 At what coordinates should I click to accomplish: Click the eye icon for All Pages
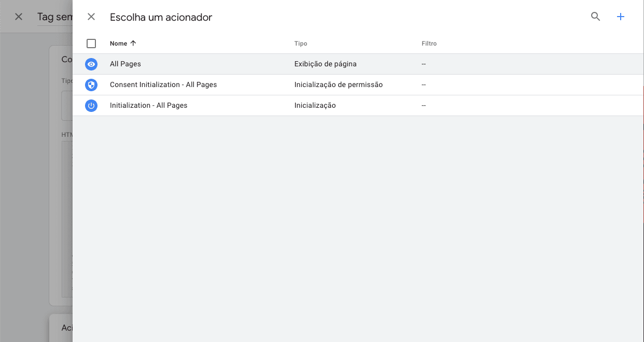pyautogui.click(x=91, y=64)
